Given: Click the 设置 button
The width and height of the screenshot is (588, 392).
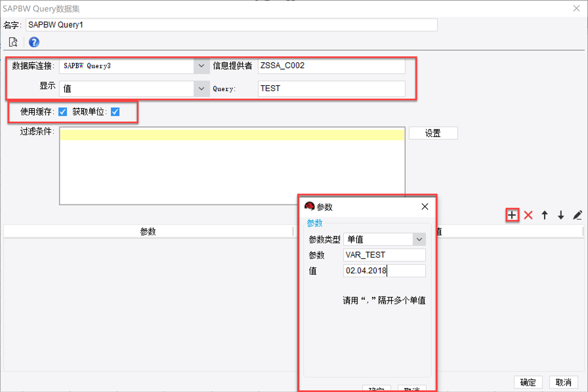Looking at the screenshot, I should (x=433, y=133).
